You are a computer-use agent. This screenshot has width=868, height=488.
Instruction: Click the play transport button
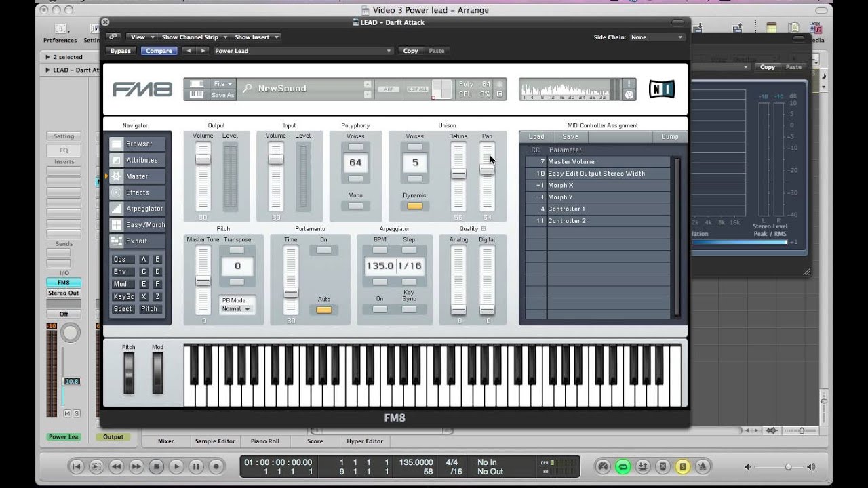(x=176, y=466)
